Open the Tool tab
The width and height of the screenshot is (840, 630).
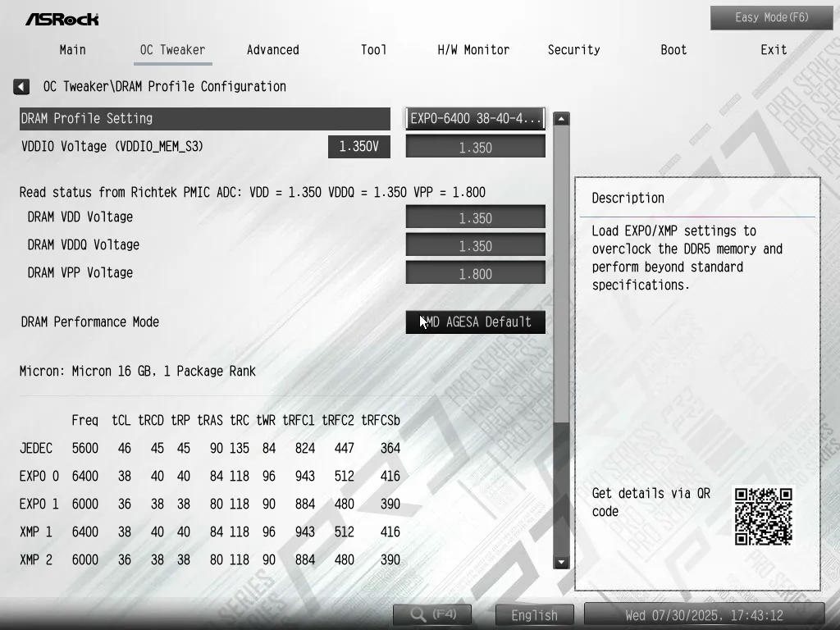373,50
